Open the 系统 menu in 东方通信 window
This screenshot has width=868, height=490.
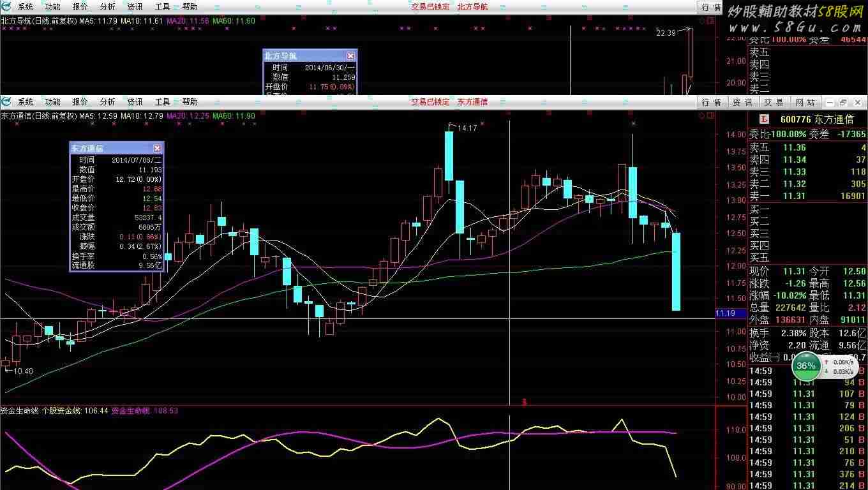(x=26, y=102)
